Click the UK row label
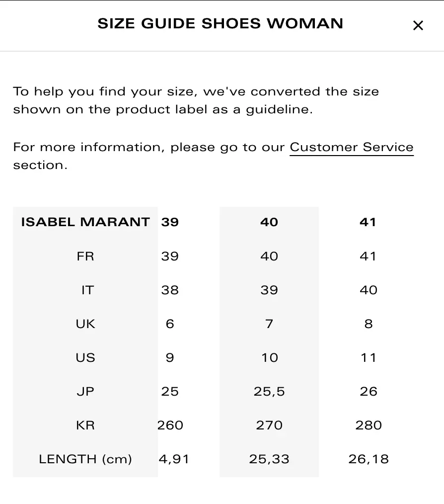The height and width of the screenshot is (504, 444). [85, 324]
